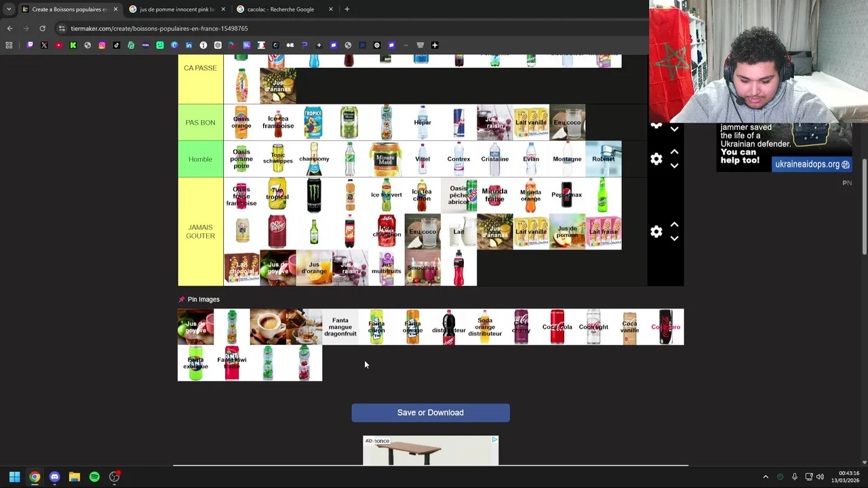View site information icon in address bar
This screenshot has width=868, height=488.
pyautogui.click(x=62, y=28)
